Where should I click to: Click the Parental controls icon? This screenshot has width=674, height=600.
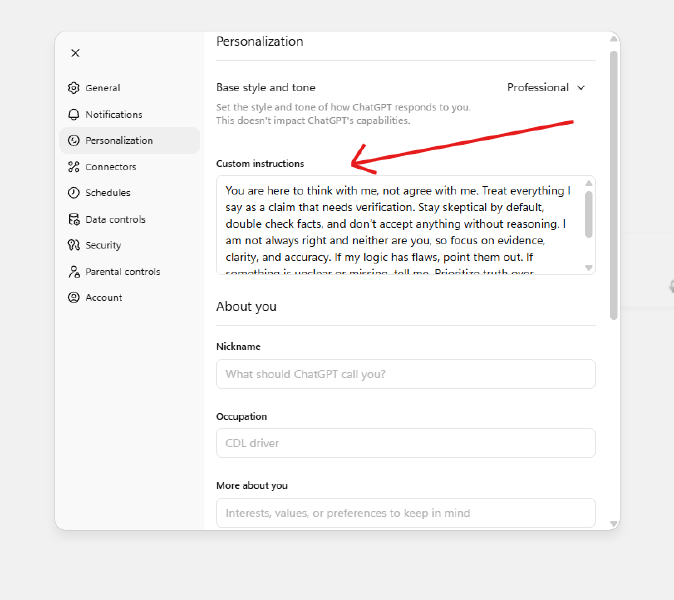click(x=73, y=272)
